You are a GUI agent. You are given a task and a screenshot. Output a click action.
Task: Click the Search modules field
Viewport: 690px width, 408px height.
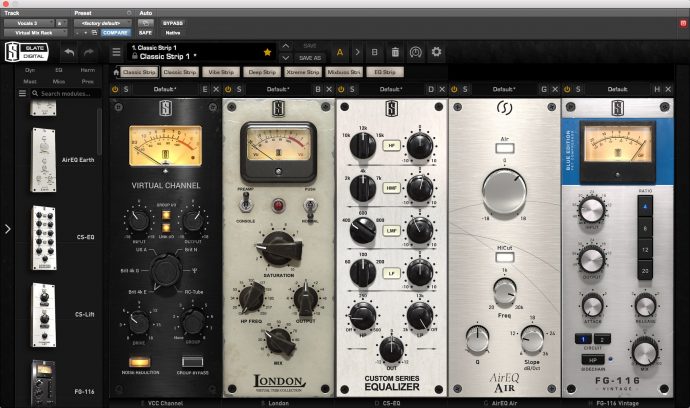pos(65,93)
